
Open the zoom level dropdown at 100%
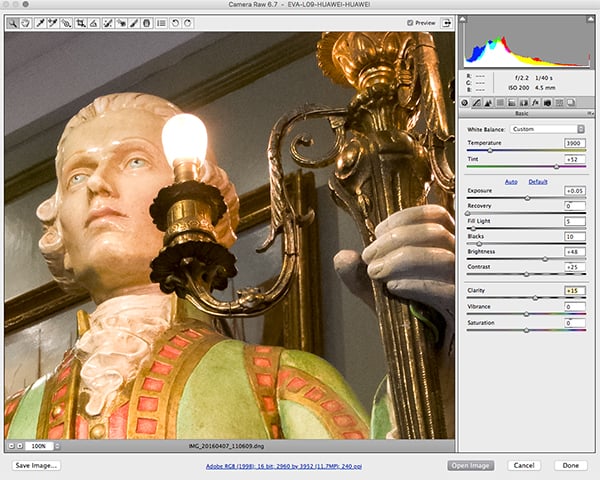pos(43,446)
